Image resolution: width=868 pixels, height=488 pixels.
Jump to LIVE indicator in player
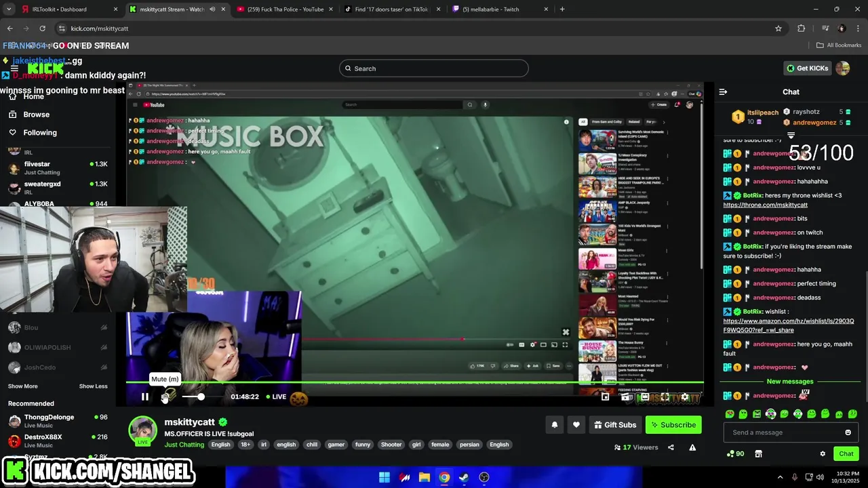[x=275, y=396]
